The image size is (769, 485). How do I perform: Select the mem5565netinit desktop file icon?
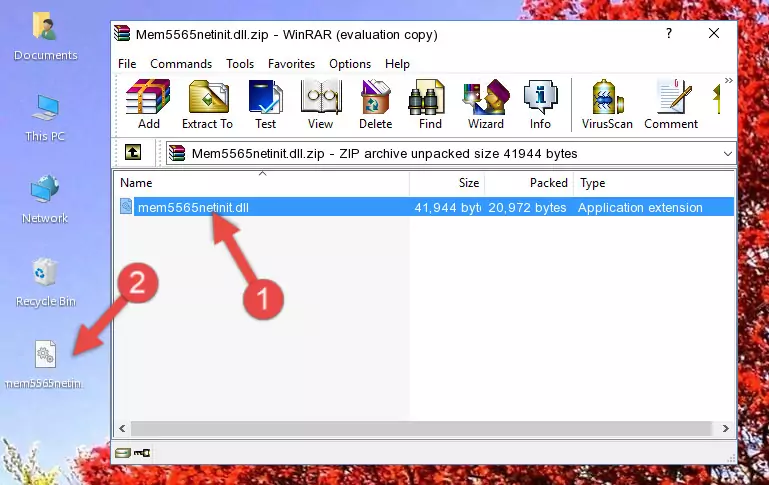click(44, 365)
